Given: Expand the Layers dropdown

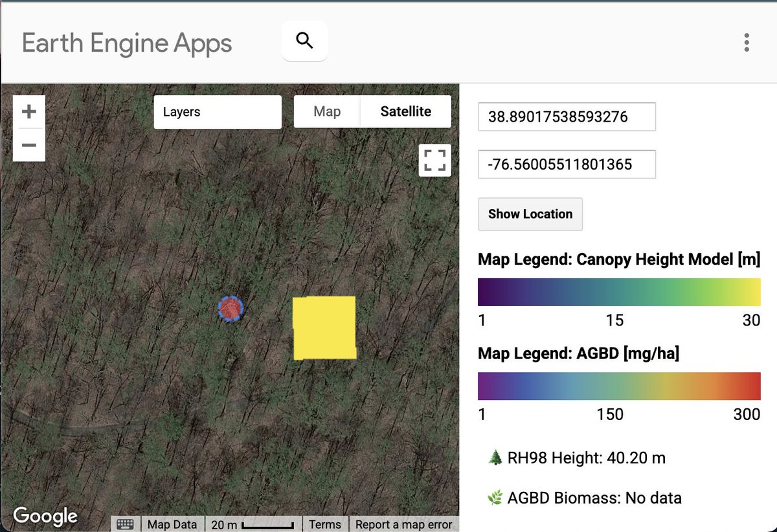Looking at the screenshot, I should [x=218, y=112].
